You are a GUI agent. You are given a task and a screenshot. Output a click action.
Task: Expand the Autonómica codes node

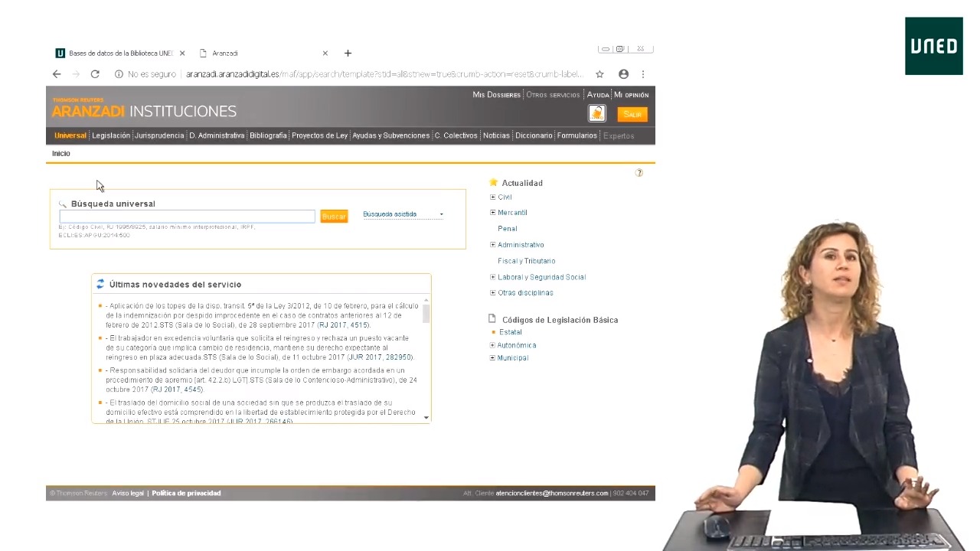[492, 345]
